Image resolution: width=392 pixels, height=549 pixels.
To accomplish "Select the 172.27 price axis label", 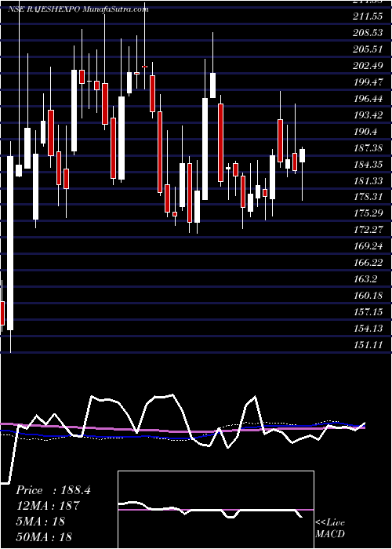I will [367, 230].
